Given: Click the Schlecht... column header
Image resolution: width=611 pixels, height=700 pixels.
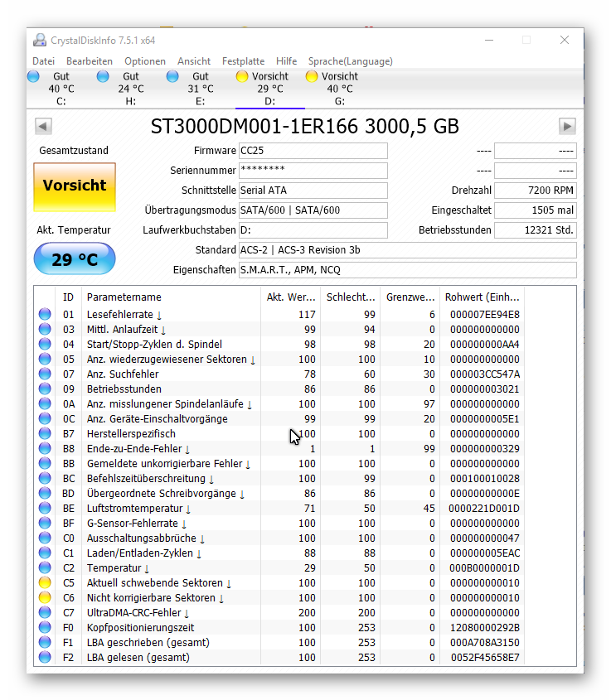Looking at the screenshot, I should tap(351, 297).
